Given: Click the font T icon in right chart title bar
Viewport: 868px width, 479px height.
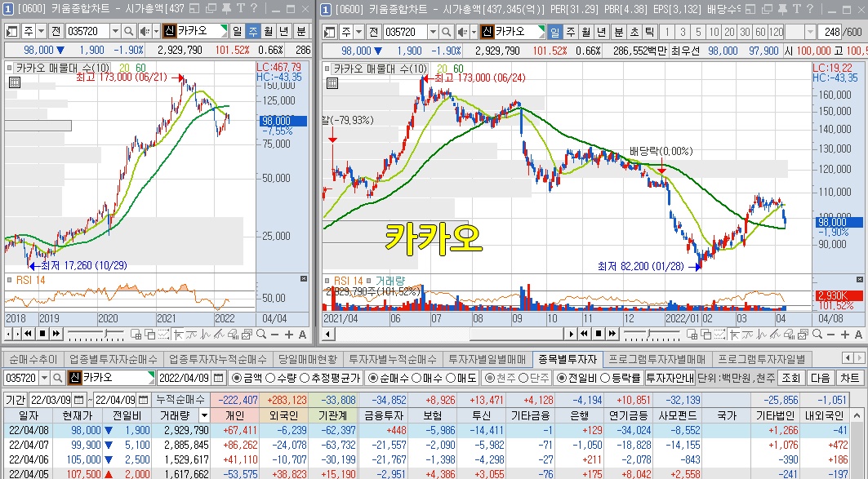Looking at the screenshot, I should pos(796,8).
